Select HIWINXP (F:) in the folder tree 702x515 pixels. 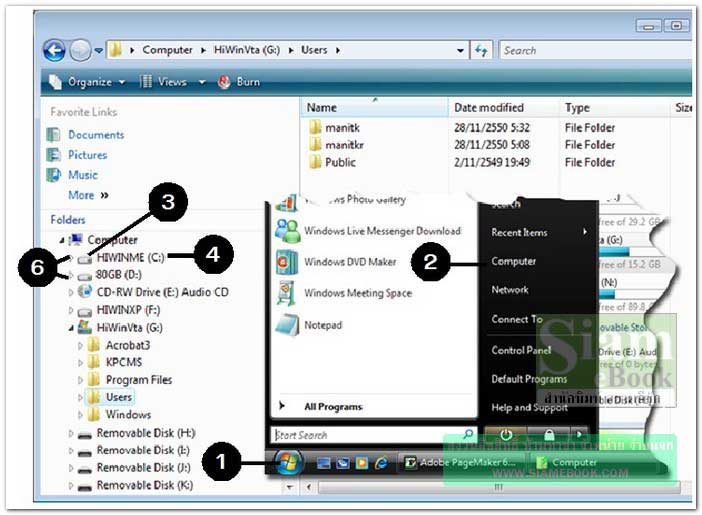click(x=128, y=310)
